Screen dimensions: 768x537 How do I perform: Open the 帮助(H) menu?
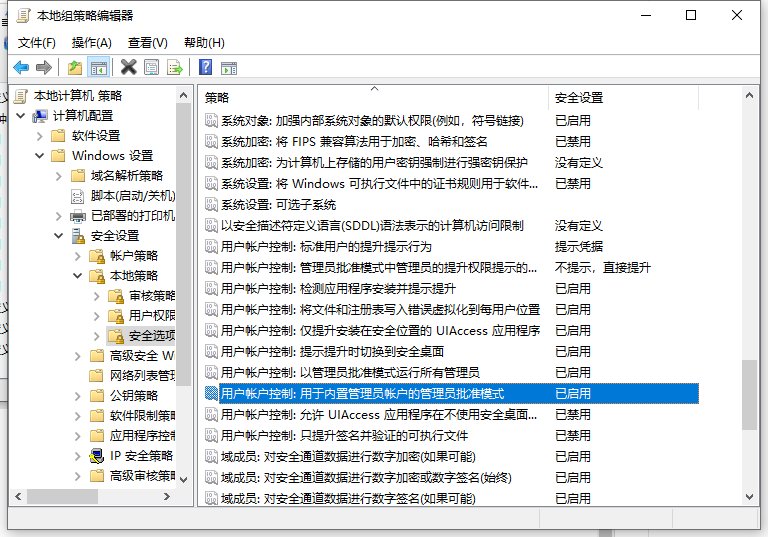pos(204,43)
